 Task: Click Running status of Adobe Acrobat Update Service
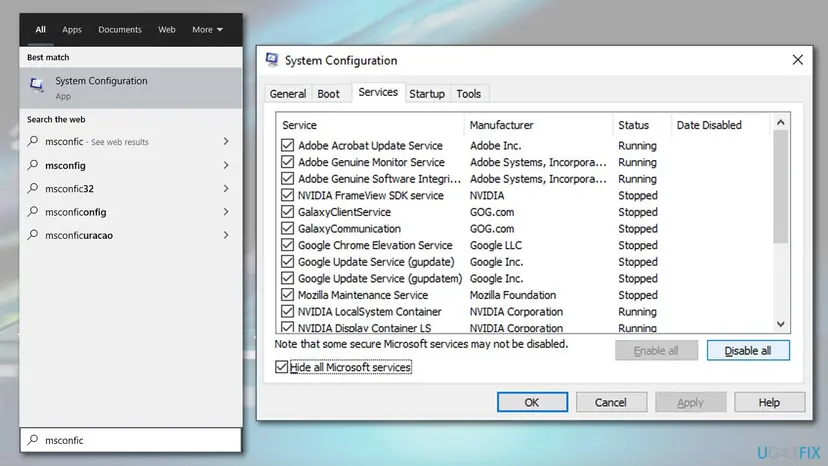point(637,145)
